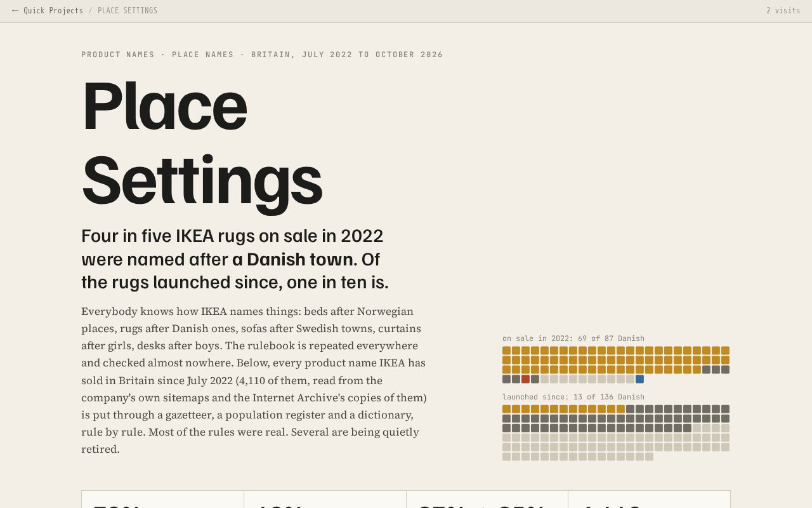Click the label 'on sale in 2022: 69 of 87 Danish'
The image size is (812, 508).
pos(573,338)
